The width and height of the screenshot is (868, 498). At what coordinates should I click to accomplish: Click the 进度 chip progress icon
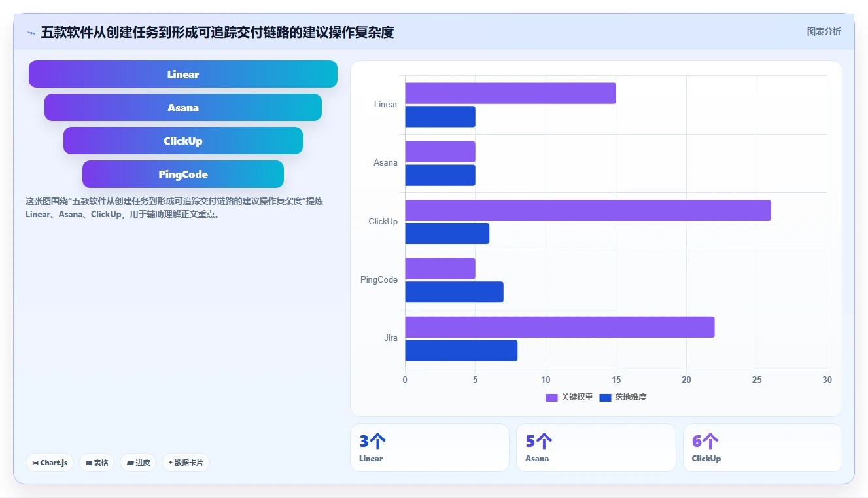click(x=130, y=463)
